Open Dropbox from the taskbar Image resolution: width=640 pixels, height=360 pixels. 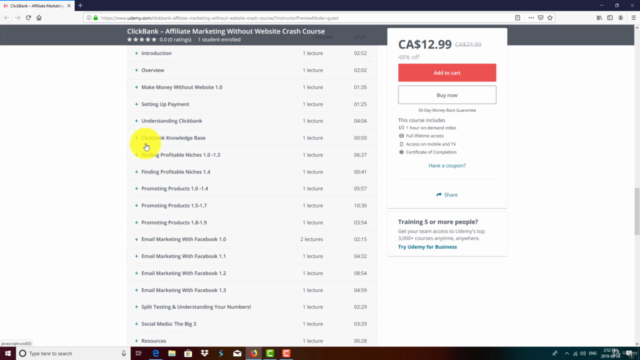point(204,353)
